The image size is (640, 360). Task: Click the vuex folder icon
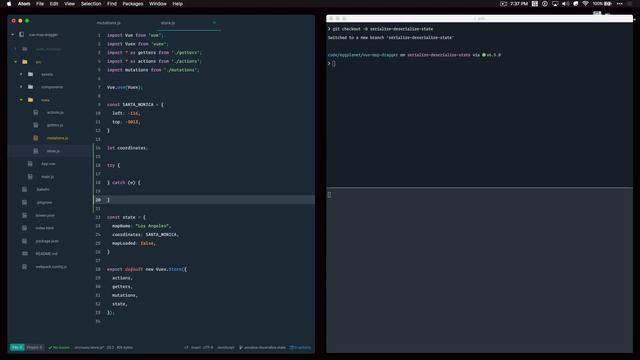pos(31,100)
